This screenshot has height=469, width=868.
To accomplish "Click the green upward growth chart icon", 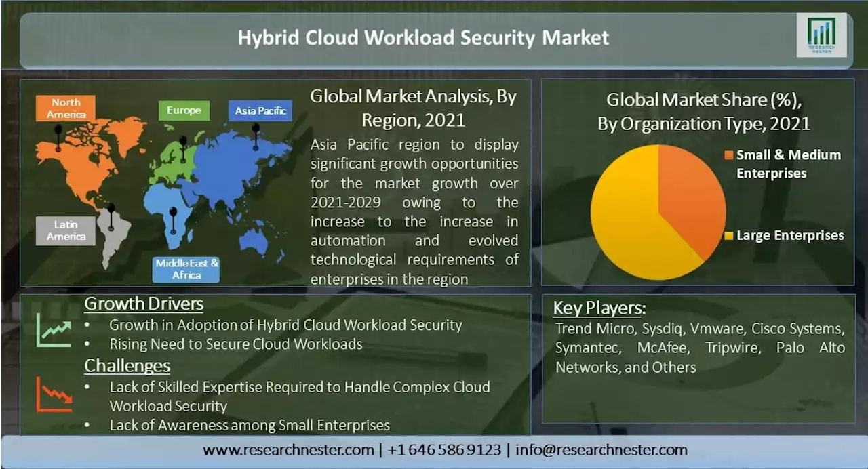I will point(54,330).
